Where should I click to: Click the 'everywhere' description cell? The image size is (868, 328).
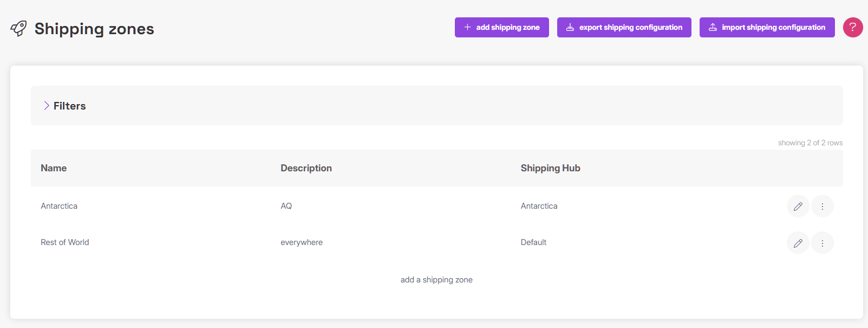pyautogui.click(x=302, y=242)
